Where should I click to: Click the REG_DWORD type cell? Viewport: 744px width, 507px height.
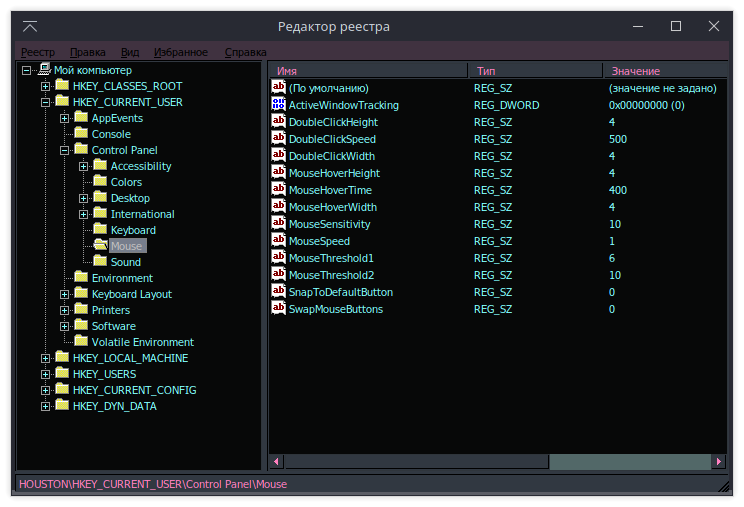(x=506, y=105)
